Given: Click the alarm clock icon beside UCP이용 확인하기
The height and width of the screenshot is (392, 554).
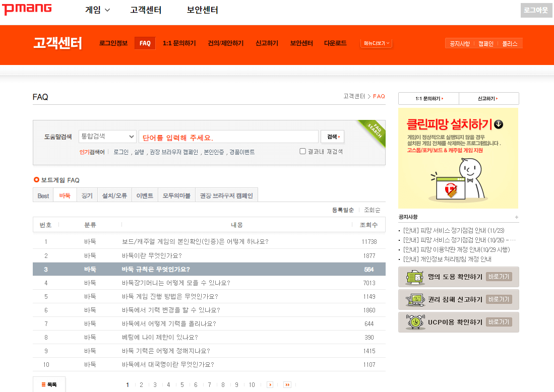Looking at the screenshot, I should click(x=414, y=322).
